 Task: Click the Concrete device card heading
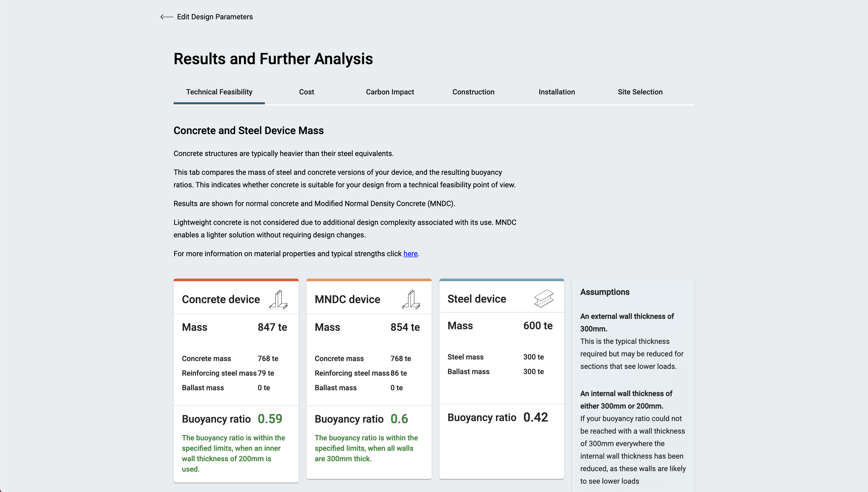(x=221, y=299)
